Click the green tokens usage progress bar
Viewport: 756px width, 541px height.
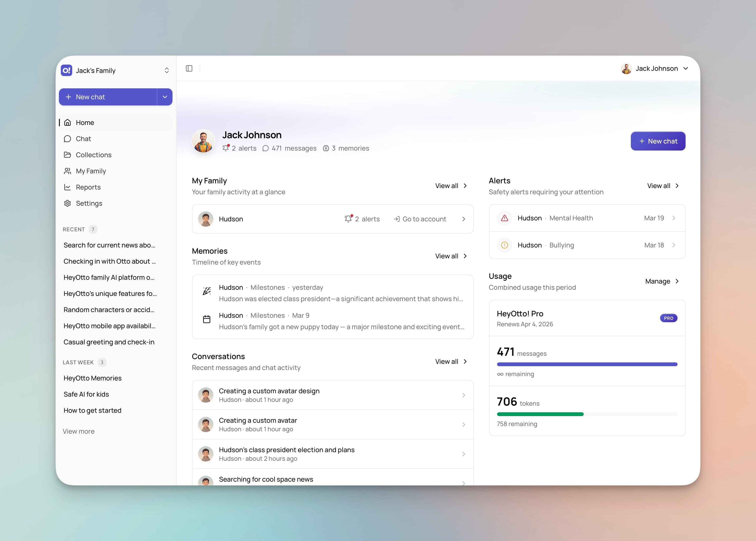[x=540, y=414]
